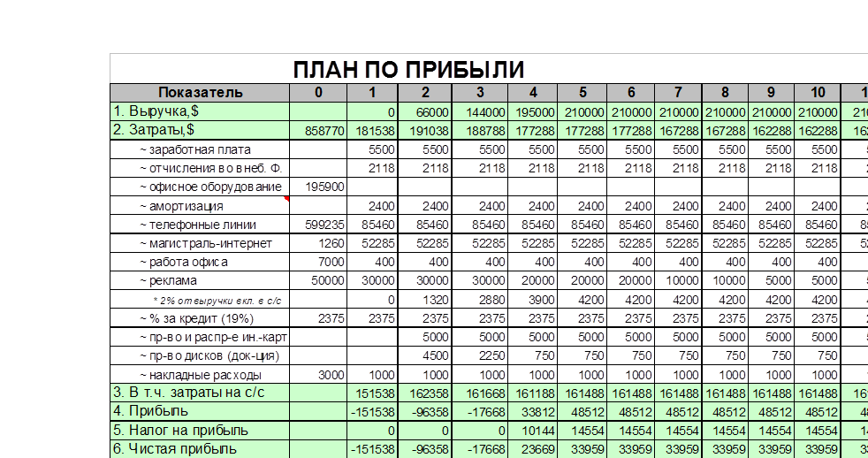Click -96358 in the 4. Прибыль row

tap(425, 412)
